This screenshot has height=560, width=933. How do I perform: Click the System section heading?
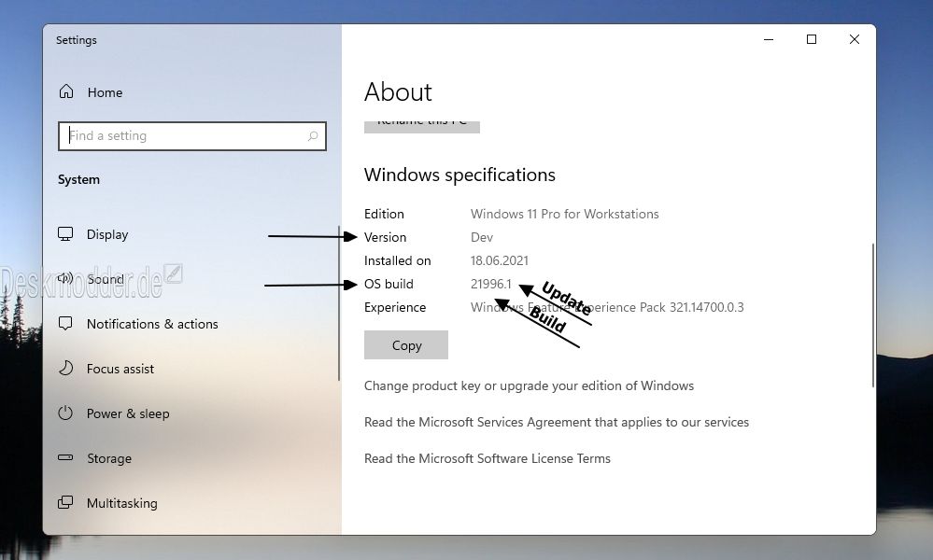pyautogui.click(x=78, y=179)
